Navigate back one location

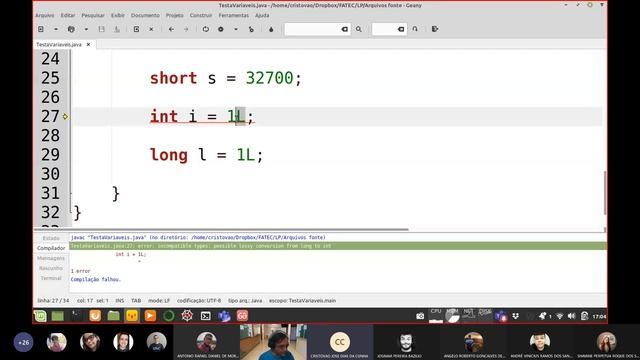[171, 29]
